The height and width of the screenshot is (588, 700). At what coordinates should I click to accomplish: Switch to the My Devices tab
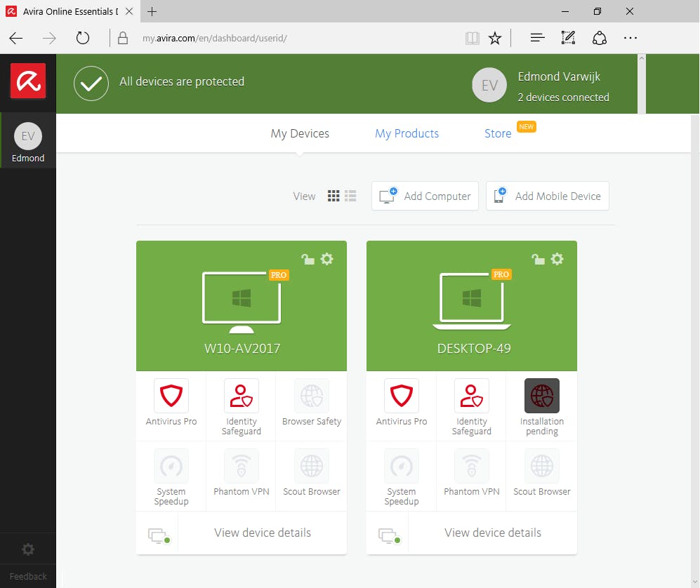[x=300, y=133]
